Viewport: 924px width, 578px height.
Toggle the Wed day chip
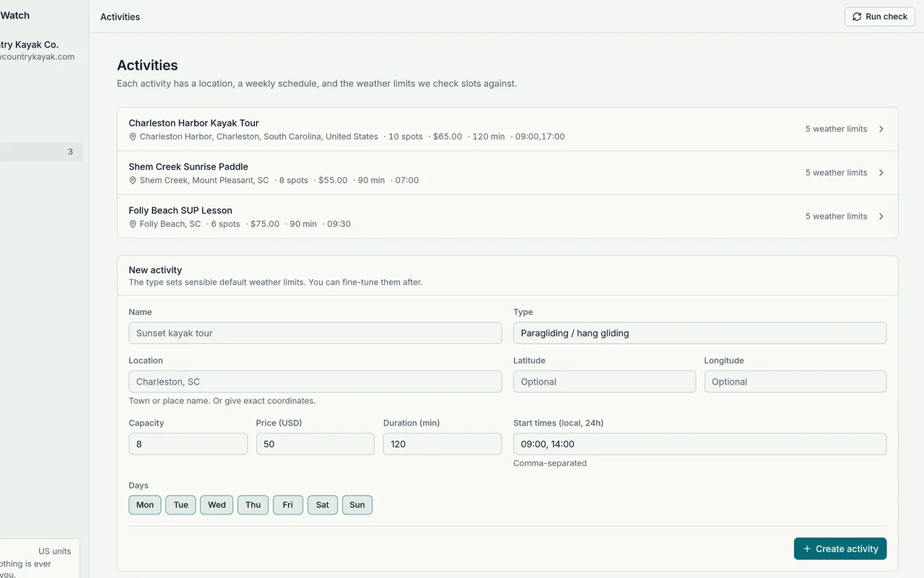217,505
